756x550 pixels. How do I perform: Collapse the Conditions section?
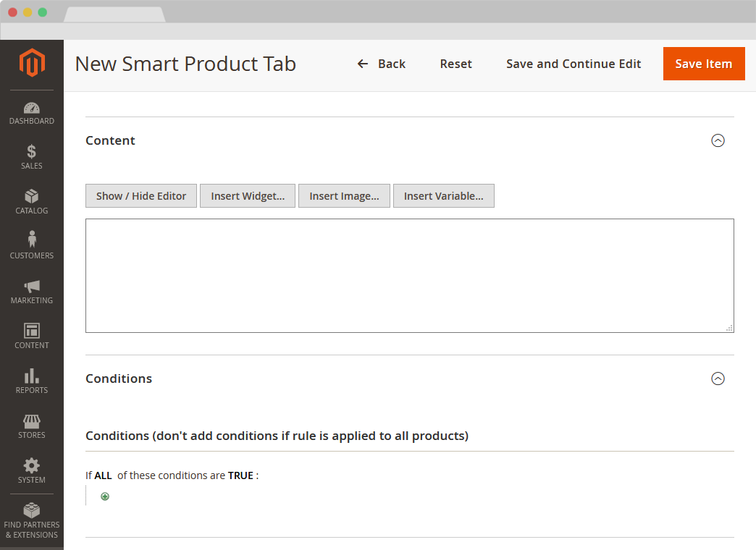[718, 378]
